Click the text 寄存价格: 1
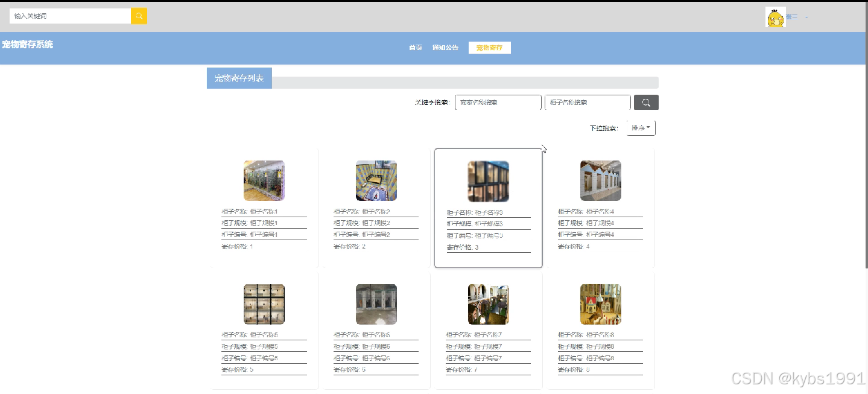868x394 pixels. [x=237, y=246]
